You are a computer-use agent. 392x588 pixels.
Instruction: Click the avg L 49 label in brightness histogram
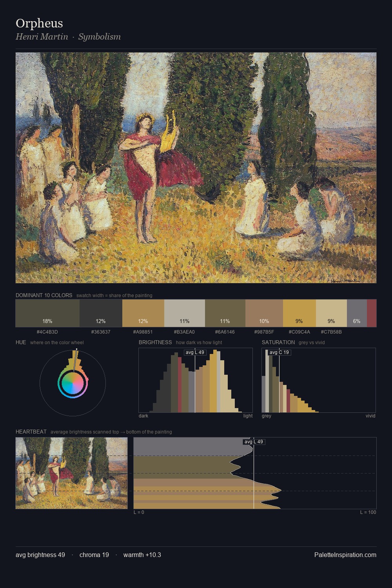coord(195,352)
